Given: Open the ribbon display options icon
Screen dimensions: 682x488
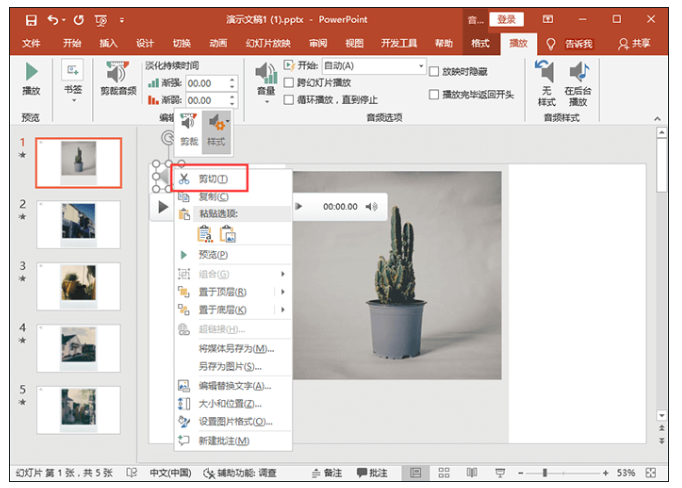Looking at the screenshot, I should [548, 19].
